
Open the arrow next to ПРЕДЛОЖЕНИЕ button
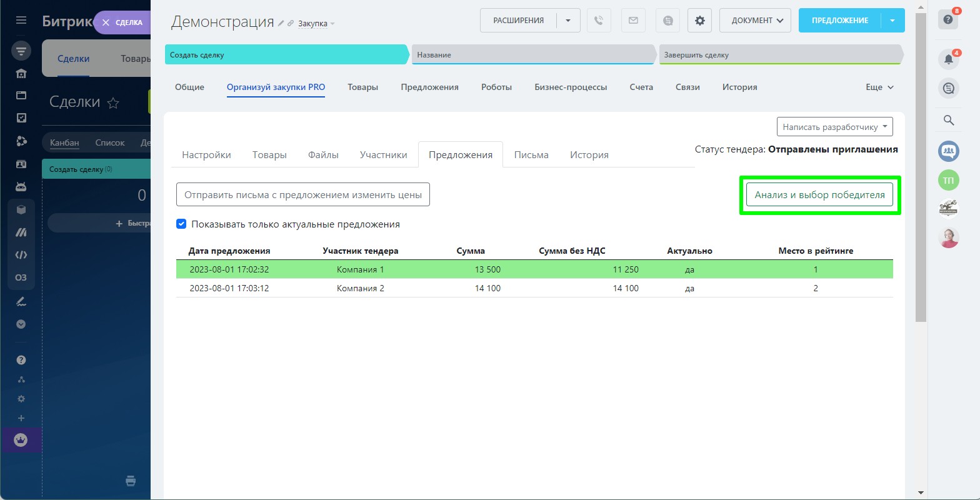(x=892, y=21)
